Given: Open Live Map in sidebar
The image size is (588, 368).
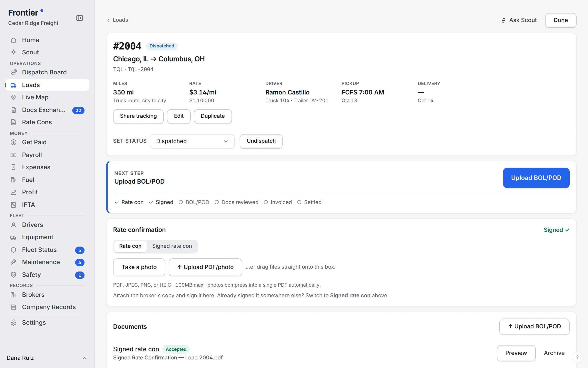Looking at the screenshot, I should click(x=47, y=97).
